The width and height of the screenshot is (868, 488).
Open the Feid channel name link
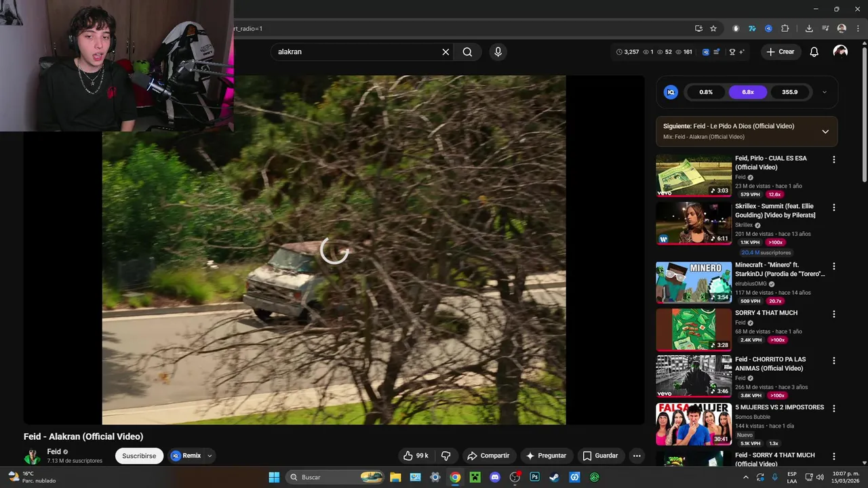[x=54, y=452]
